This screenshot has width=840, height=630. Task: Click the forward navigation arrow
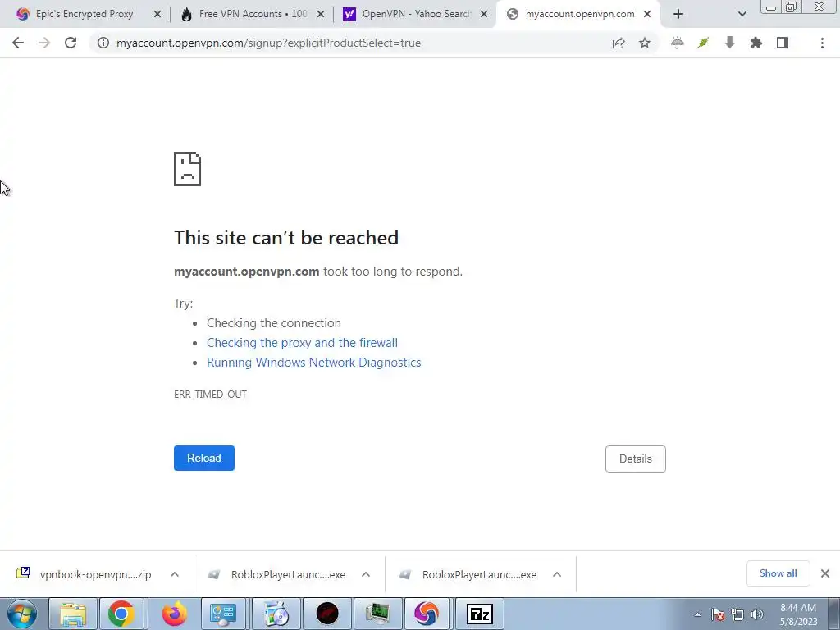point(44,43)
